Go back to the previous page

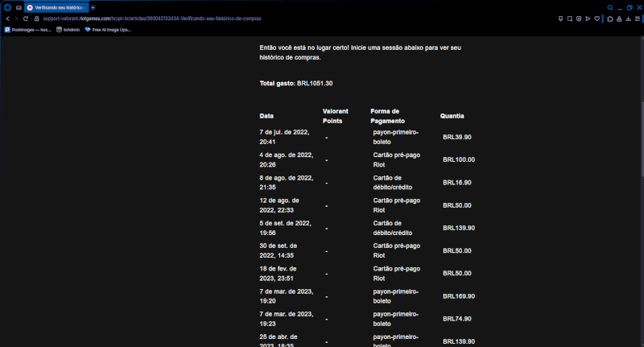[7, 18]
